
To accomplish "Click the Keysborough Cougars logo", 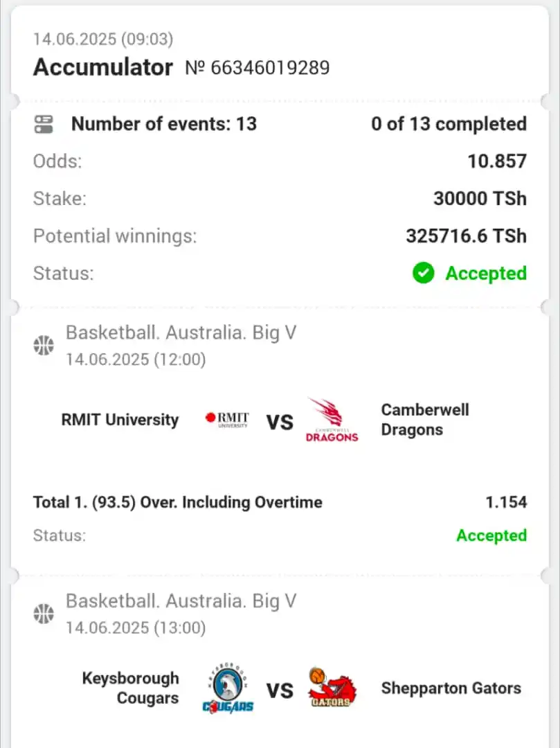I will (x=228, y=688).
